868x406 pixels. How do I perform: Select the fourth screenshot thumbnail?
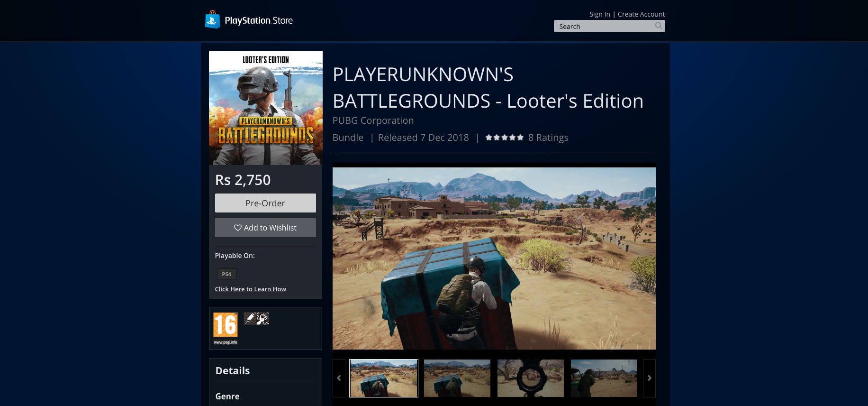pyautogui.click(x=604, y=378)
